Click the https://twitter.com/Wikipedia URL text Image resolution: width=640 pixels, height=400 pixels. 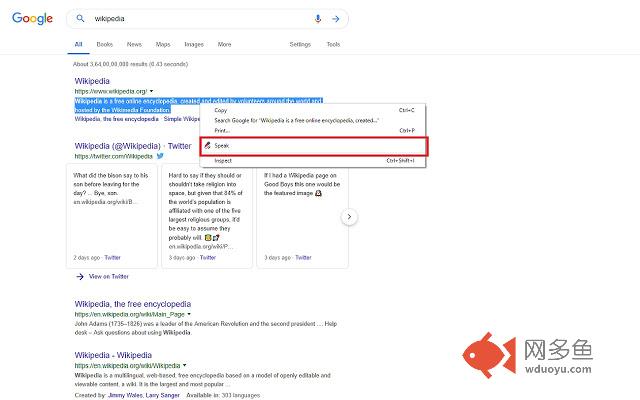coord(113,156)
